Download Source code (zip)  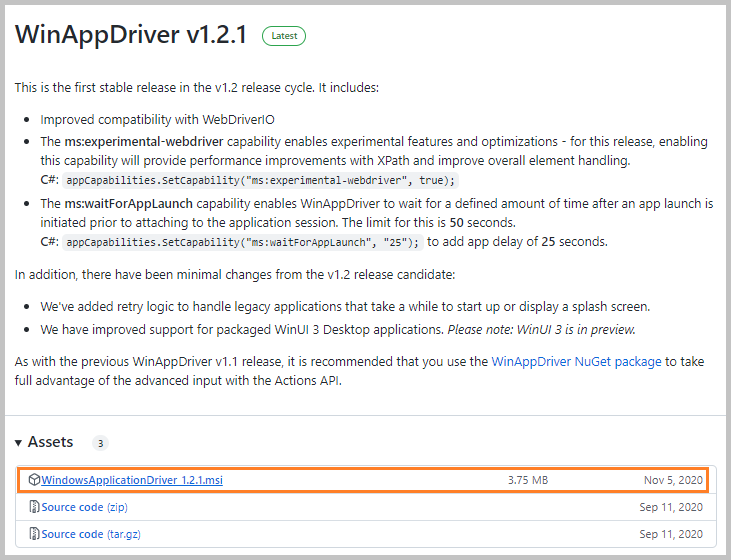coord(84,507)
